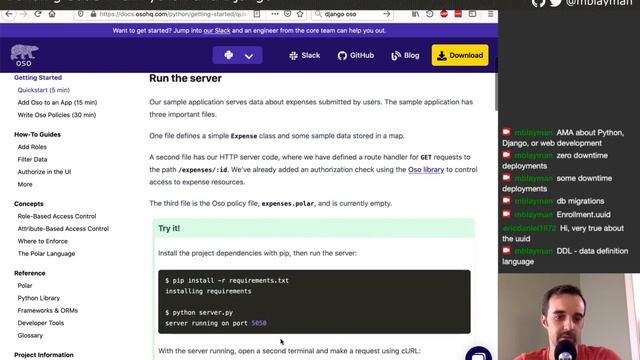Open the Firefox library icon
The height and width of the screenshot is (360, 640).
click(x=416, y=14)
